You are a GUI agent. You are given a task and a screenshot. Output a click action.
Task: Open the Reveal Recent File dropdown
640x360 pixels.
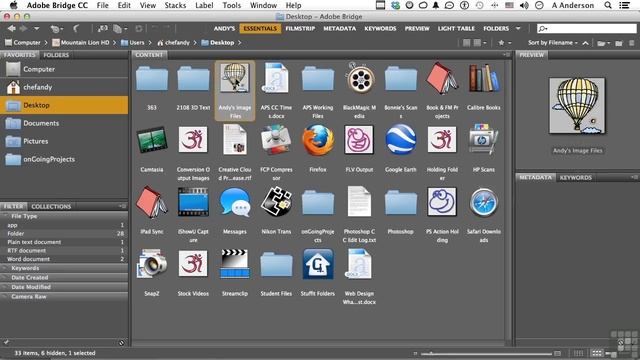[x=56, y=29]
